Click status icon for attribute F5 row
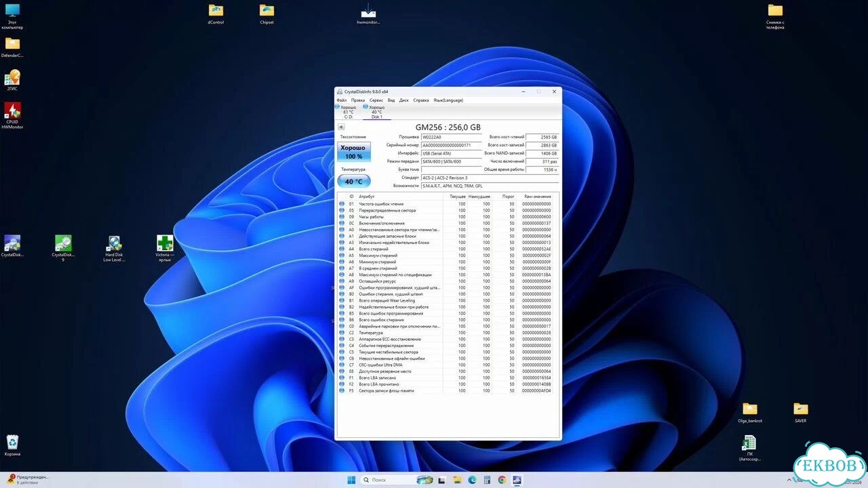Screen dimensions: 868x488 pyautogui.click(x=342, y=390)
